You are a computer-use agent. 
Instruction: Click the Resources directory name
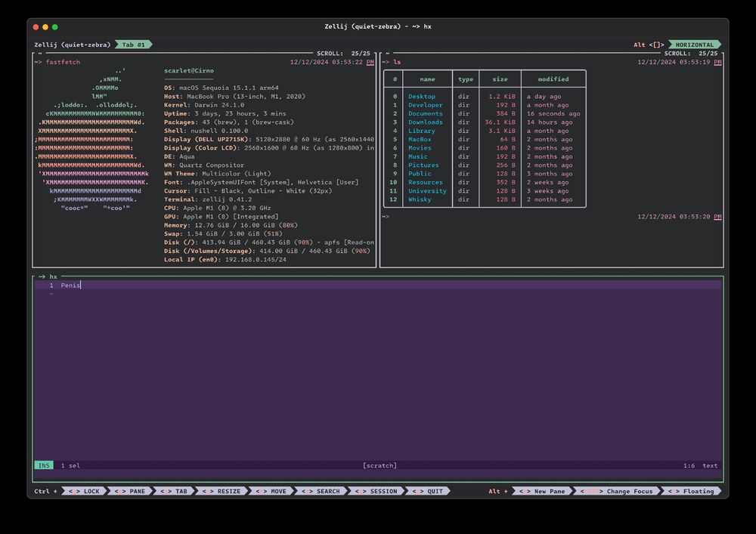pos(425,183)
